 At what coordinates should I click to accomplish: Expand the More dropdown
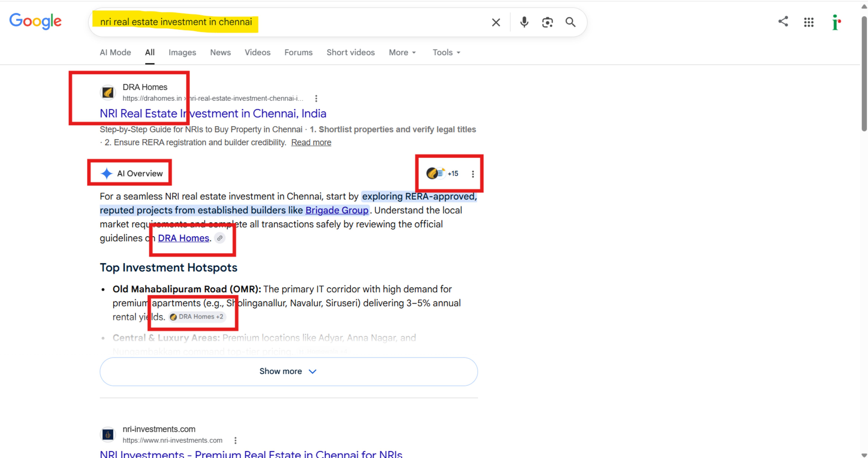[402, 53]
